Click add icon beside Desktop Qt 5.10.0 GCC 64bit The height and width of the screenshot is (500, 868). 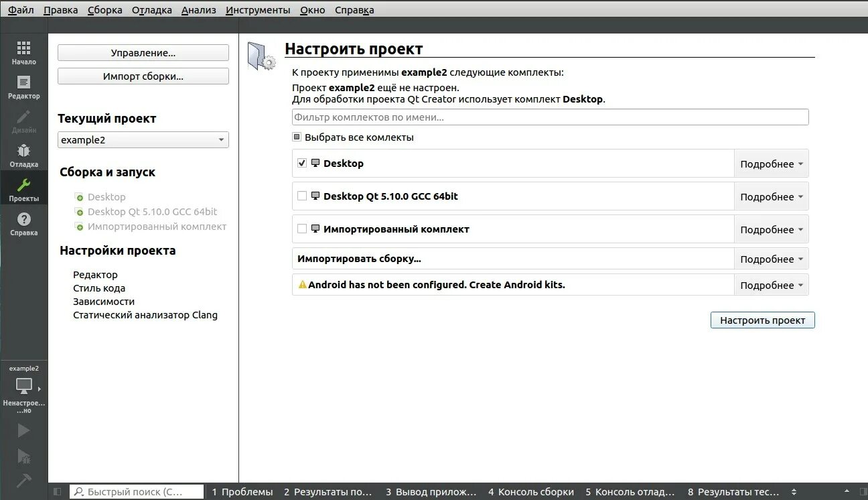pos(79,212)
